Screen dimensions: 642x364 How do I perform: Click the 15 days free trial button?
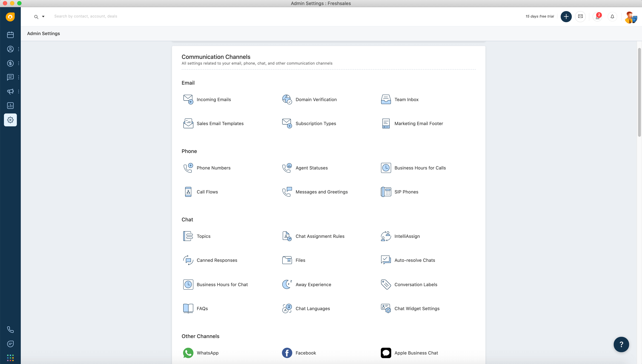540,16
